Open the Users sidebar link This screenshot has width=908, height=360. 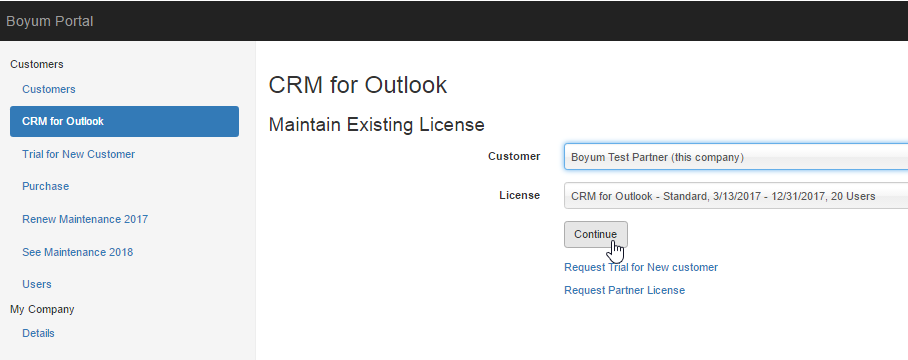(x=36, y=284)
